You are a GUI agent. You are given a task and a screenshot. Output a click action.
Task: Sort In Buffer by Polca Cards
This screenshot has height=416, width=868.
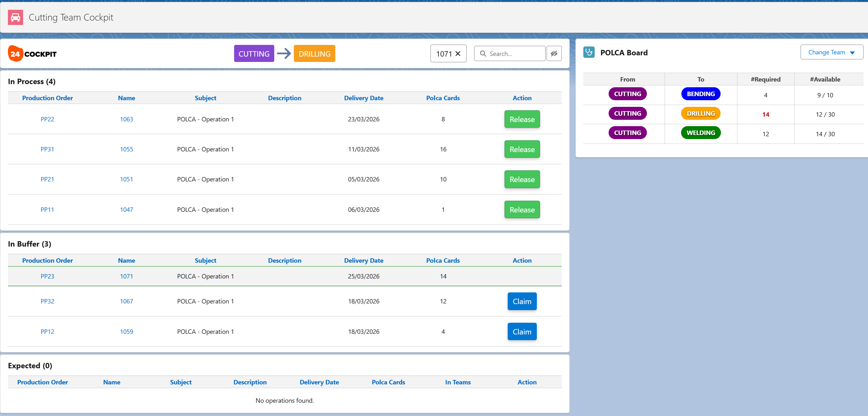point(443,260)
